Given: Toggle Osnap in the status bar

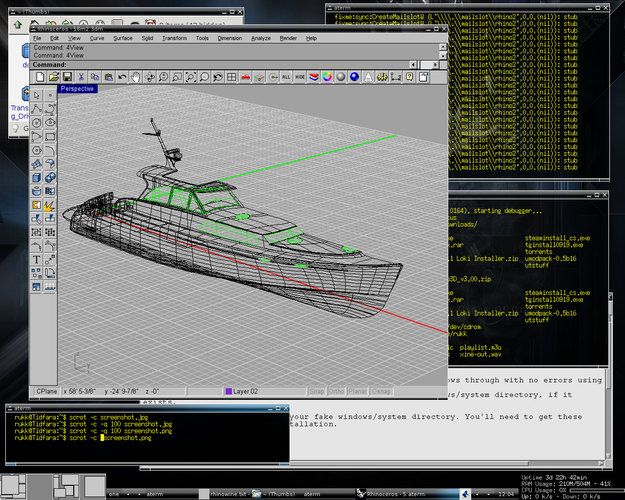Looking at the screenshot, I should click(381, 392).
